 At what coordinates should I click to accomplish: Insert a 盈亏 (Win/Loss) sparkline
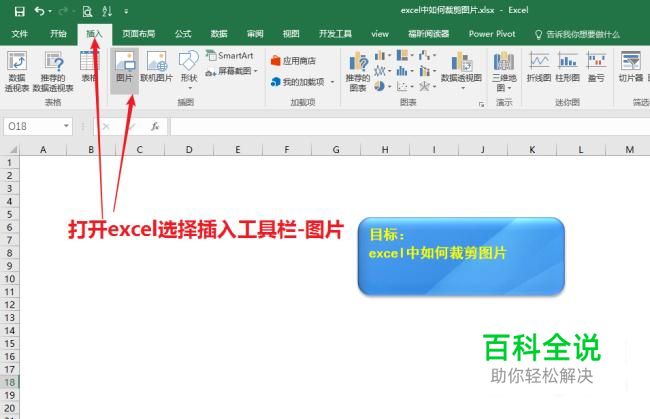click(596, 66)
